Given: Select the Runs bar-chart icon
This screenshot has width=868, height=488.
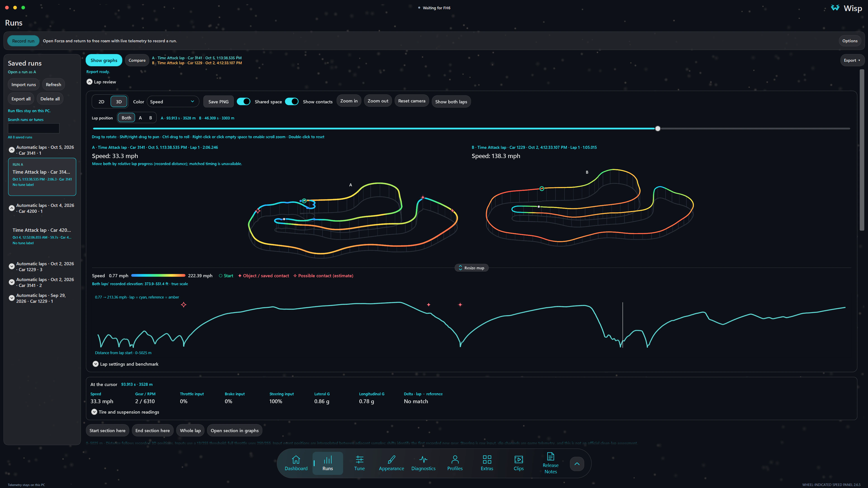Looking at the screenshot, I should tap(327, 459).
